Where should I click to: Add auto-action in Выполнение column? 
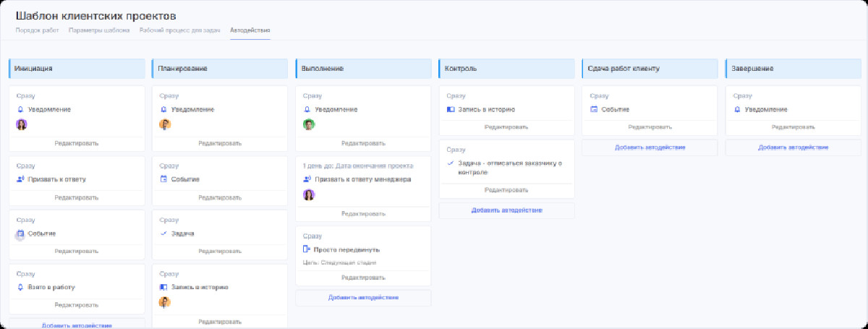363,297
